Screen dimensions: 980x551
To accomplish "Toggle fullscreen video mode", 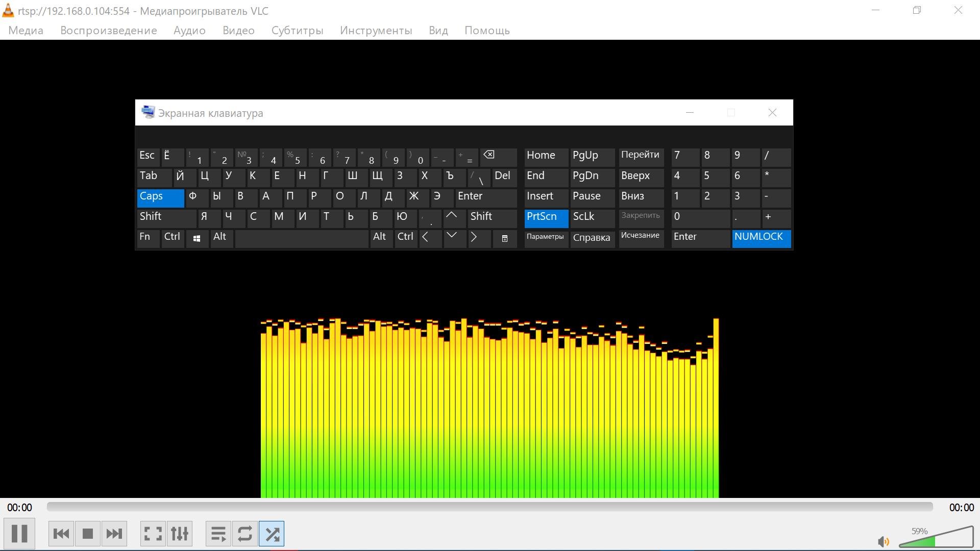I will [x=153, y=534].
